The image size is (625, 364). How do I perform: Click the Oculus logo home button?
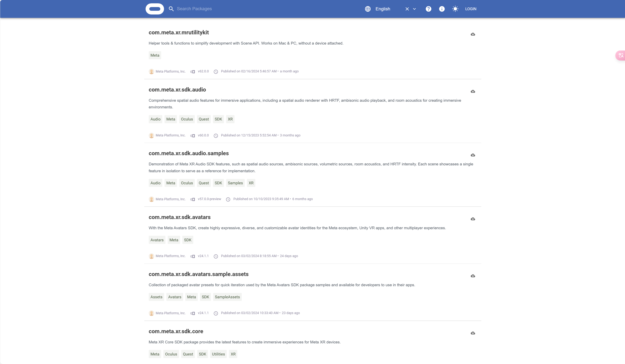pos(154,9)
